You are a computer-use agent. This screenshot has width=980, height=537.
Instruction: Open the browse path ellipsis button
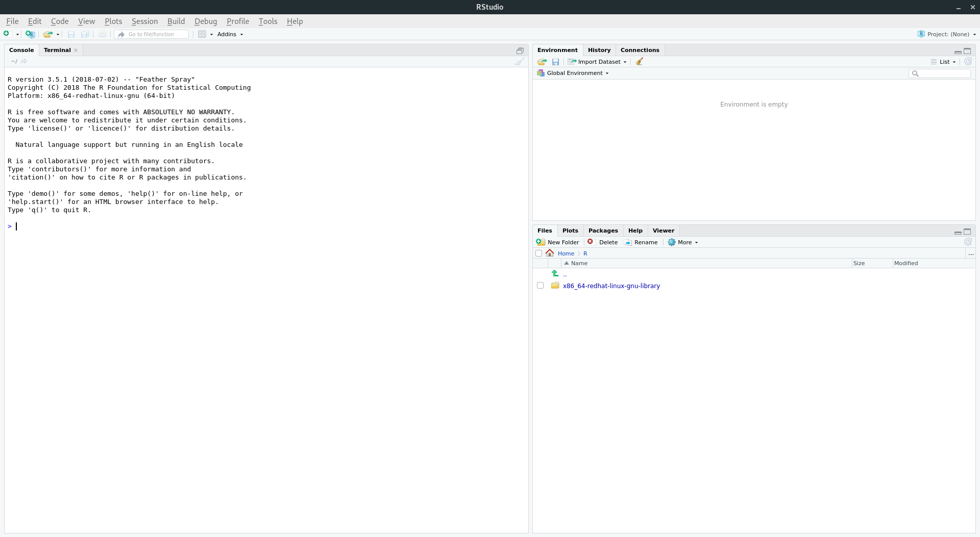pos(971,253)
